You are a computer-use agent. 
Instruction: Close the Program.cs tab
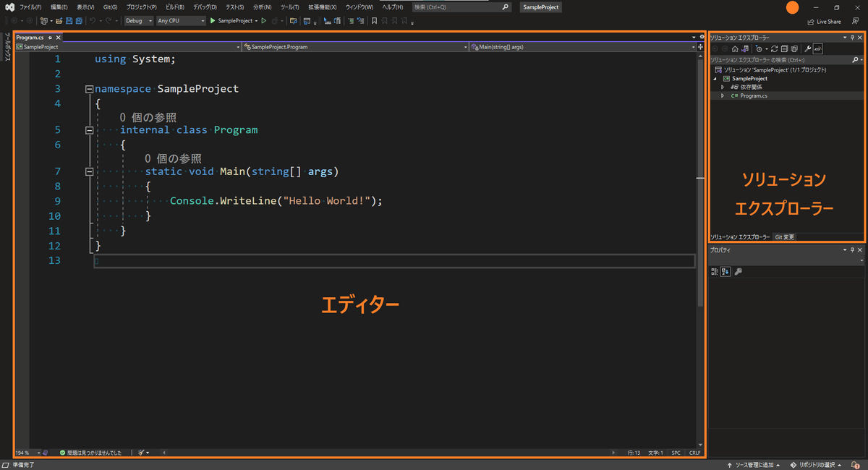point(58,37)
